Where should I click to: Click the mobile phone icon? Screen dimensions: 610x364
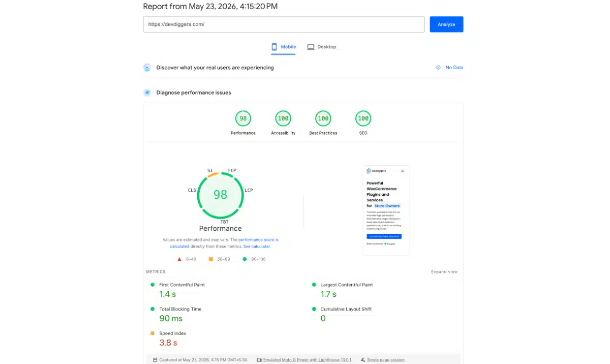pyautogui.click(x=274, y=47)
